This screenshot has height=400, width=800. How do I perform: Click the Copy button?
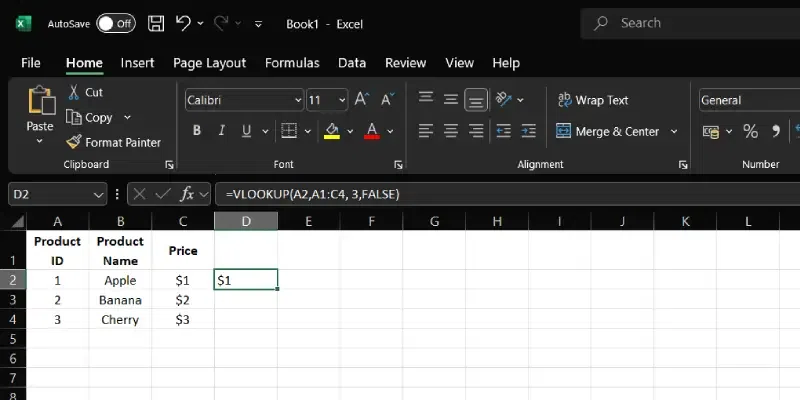pos(90,117)
